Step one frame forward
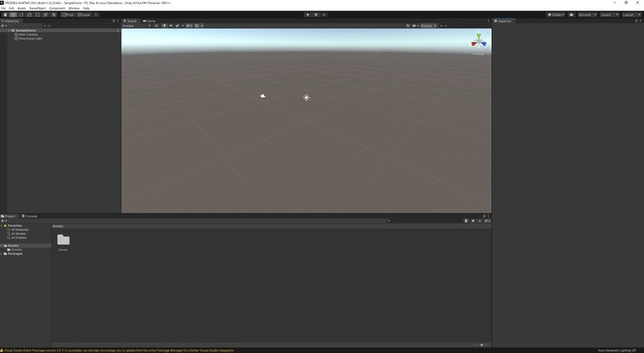Image resolution: width=644 pixels, height=353 pixels. pos(324,15)
